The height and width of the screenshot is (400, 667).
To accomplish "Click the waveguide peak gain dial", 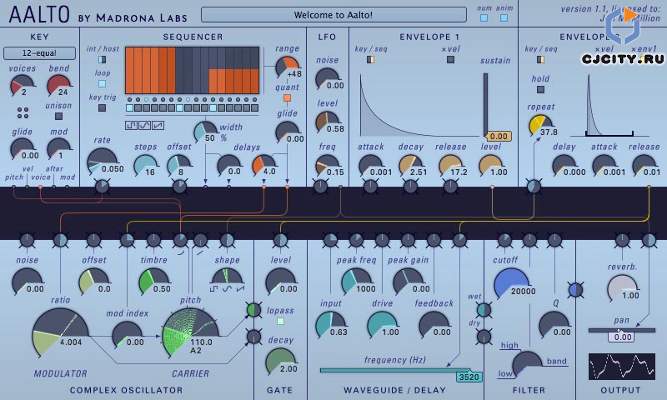I will click(x=408, y=282).
